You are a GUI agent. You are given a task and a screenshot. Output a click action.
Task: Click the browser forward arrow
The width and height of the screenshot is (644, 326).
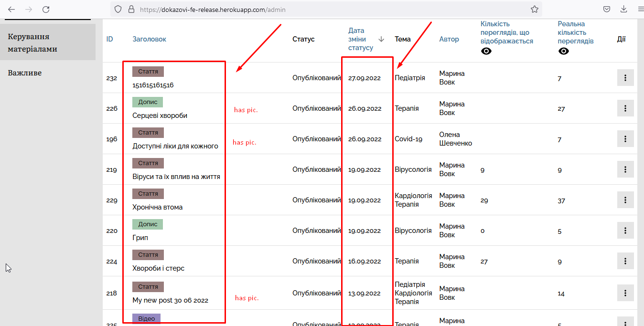point(29,9)
